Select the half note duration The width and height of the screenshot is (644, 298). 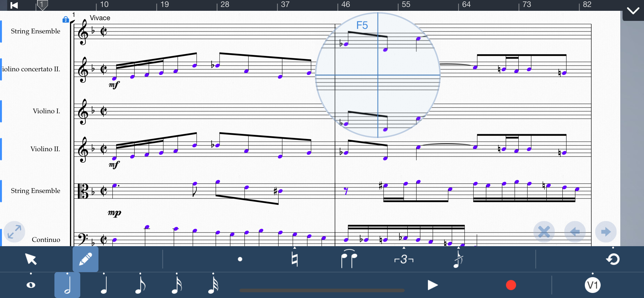[x=67, y=285]
